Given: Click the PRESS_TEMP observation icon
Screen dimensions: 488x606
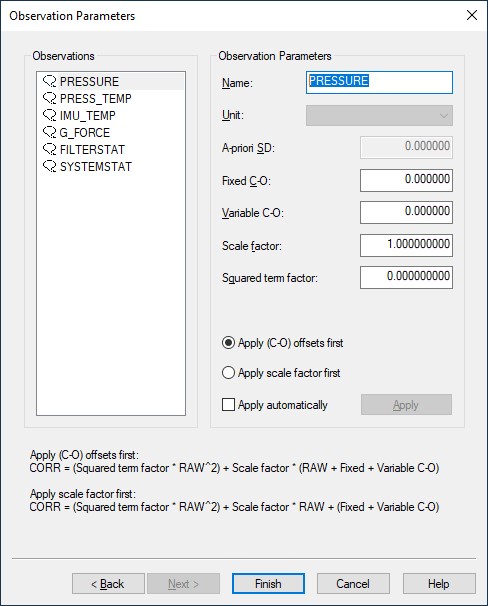Looking at the screenshot, I should point(49,98).
